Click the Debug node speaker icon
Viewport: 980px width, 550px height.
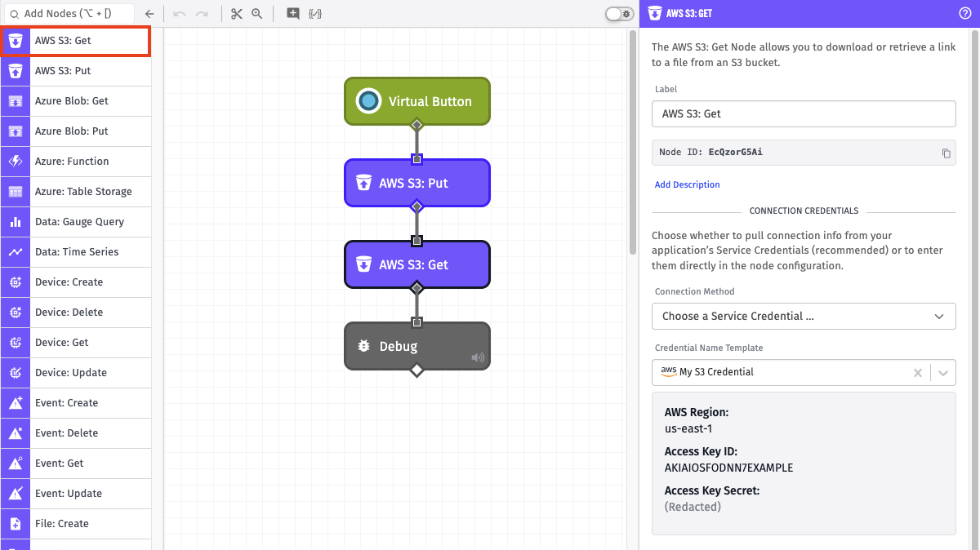click(478, 357)
